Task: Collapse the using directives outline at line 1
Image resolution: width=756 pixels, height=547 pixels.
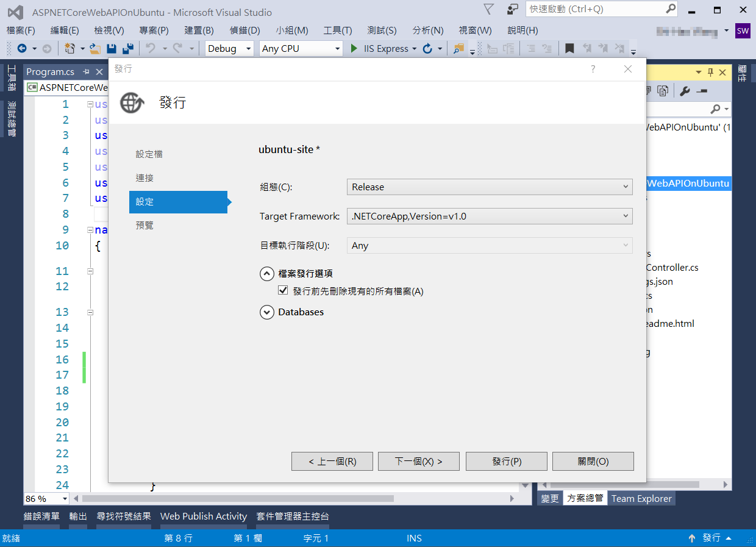Action: pos(90,104)
